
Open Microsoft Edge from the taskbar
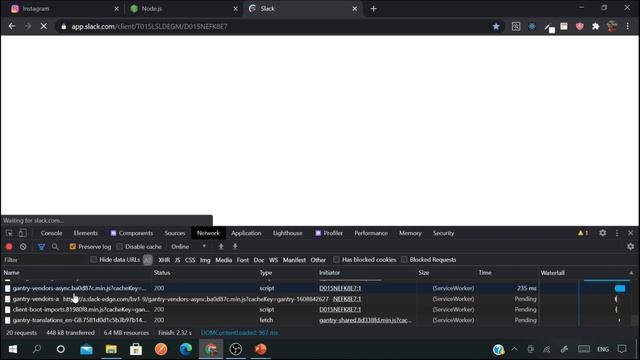[186, 349]
